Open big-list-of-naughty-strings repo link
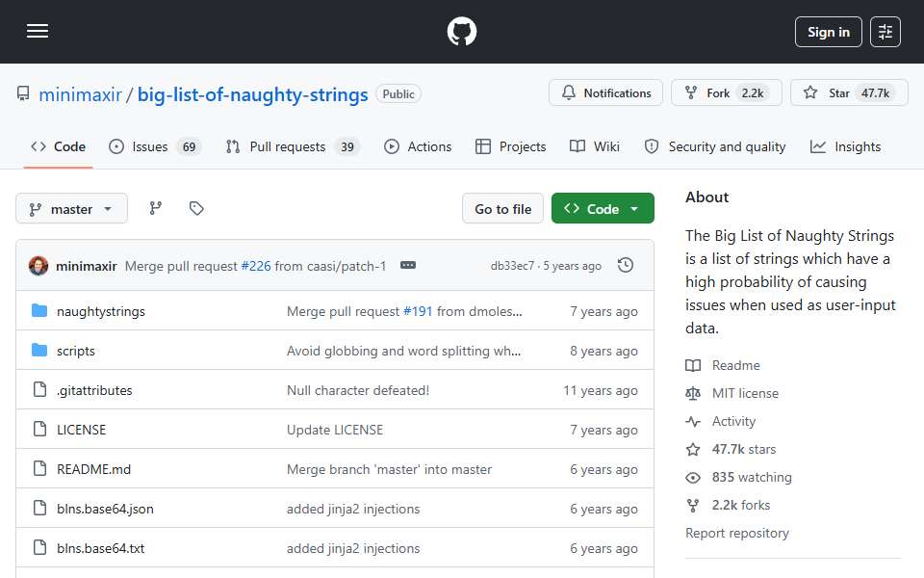The width and height of the screenshot is (924, 578). click(x=252, y=94)
